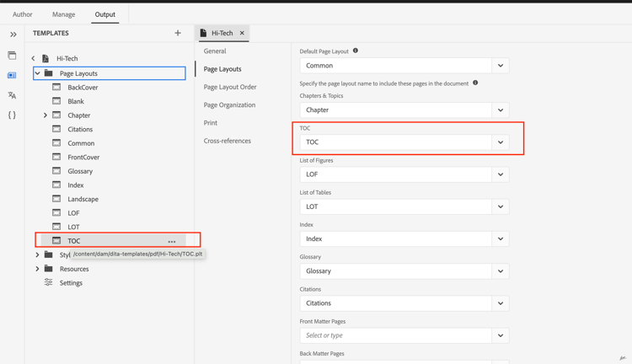The height and width of the screenshot is (364, 632).
Task: Expand the left sidebar panel
Action: click(x=13, y=35)
